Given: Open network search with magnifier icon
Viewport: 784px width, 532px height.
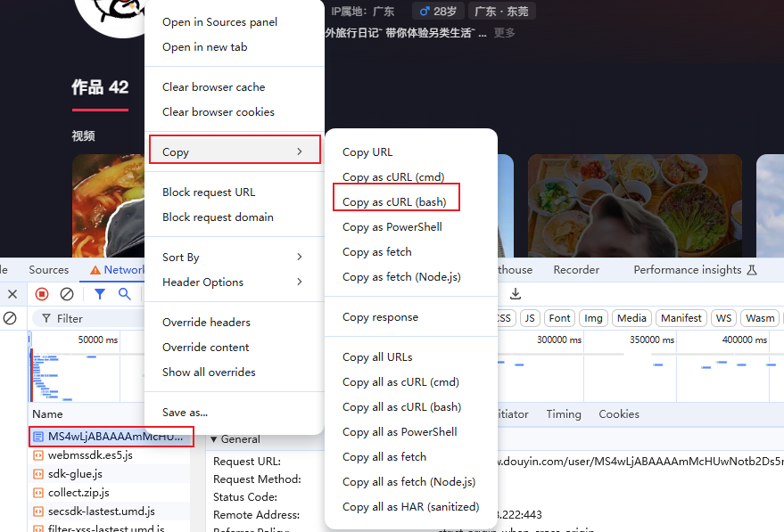Looking at the screenshot, I should tap(125, 294).
